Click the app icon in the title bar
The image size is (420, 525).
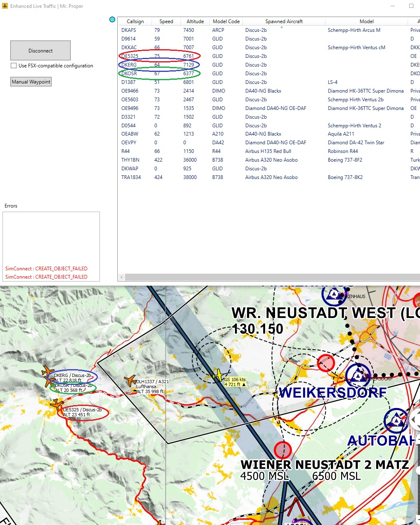pyautogui.click(x=5, y=6)
